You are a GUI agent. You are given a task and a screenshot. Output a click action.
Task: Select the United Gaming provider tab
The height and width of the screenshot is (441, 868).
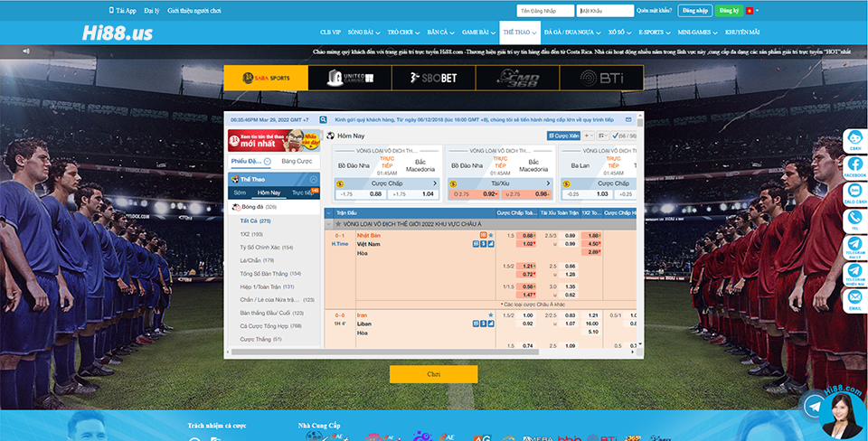coord(350,78)
